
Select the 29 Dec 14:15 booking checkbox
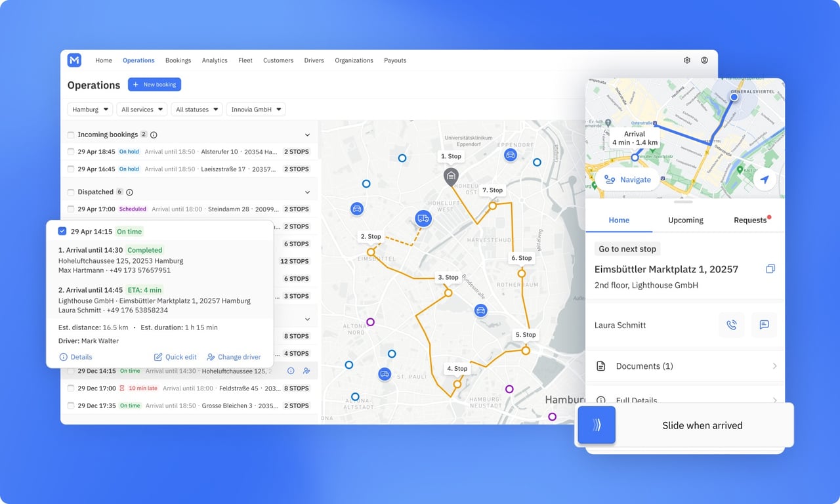71,371
